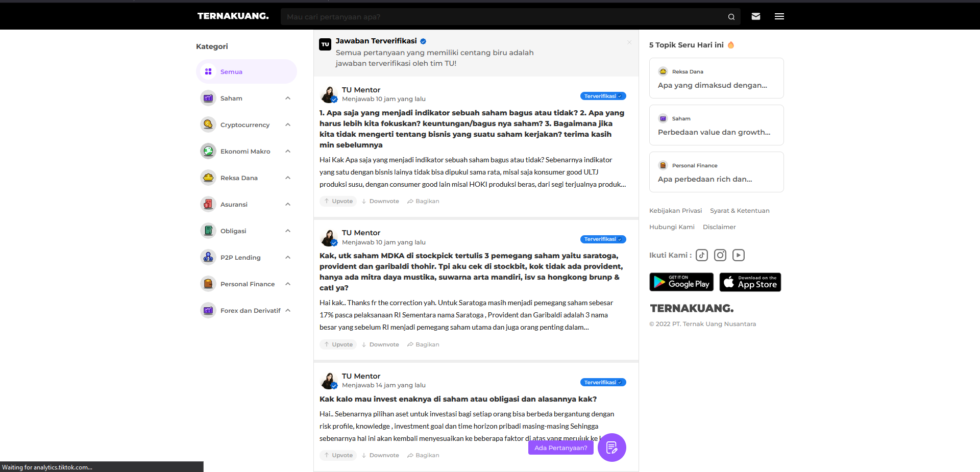
Task: Click the Forex dan Derivatif icon
Action: tap(208, 310)
